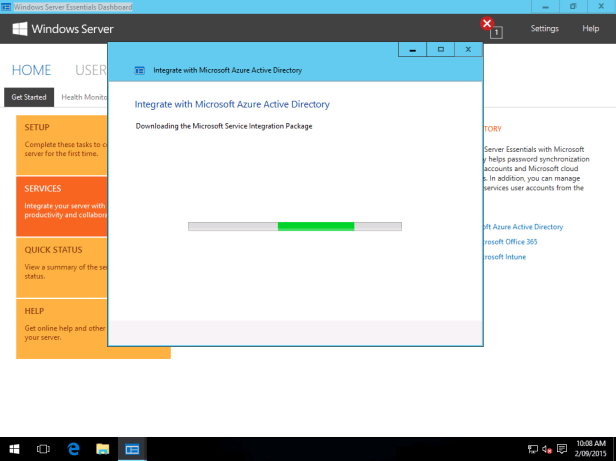Click the taskbar clock showing 10:08 AM
Screen dimensions: 616x461
[591, 449]
